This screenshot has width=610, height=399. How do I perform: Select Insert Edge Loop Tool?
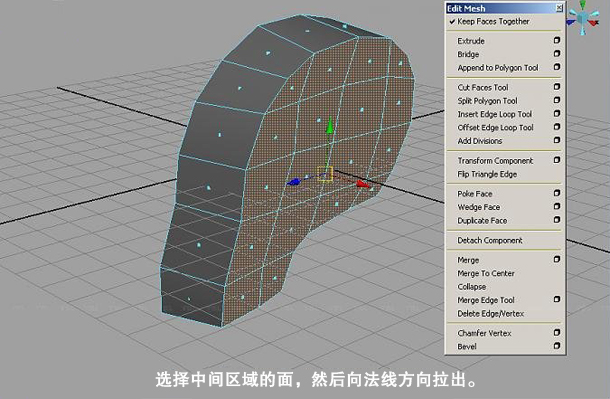pos(494,114)
